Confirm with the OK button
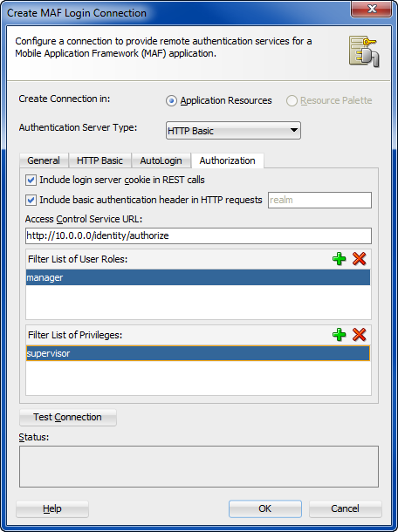Image resolution: width=398 pixels, height=532 pixels. [x=264, y=508]
